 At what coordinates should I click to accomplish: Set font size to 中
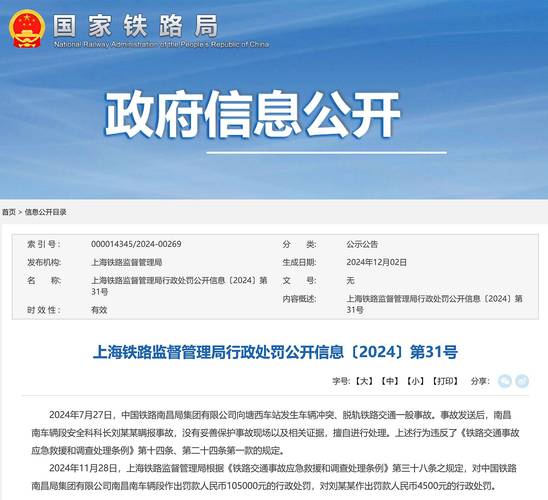pos(390,381)
